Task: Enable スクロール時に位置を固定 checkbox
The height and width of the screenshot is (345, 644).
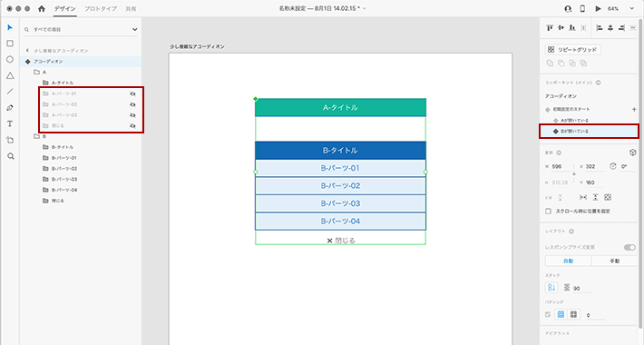Action: tap(548, 211)
